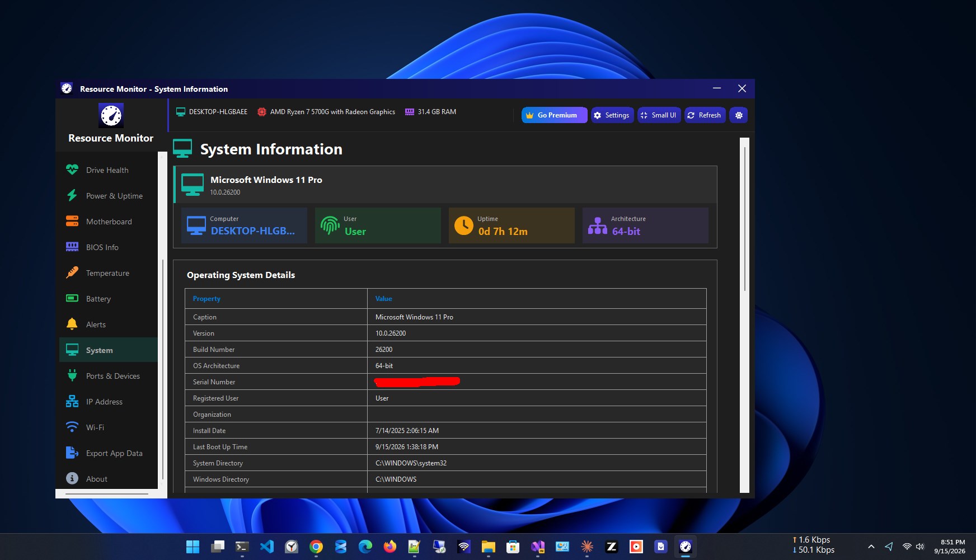976x560 pixels.
Task: Go to the Battery section
Action: tap(109, 299)
